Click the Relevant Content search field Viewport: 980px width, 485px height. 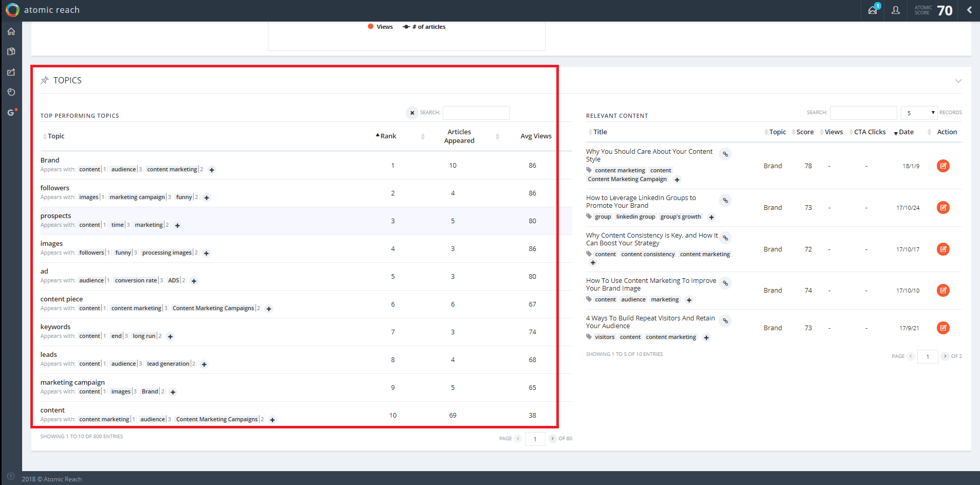(x=863, y=113)
